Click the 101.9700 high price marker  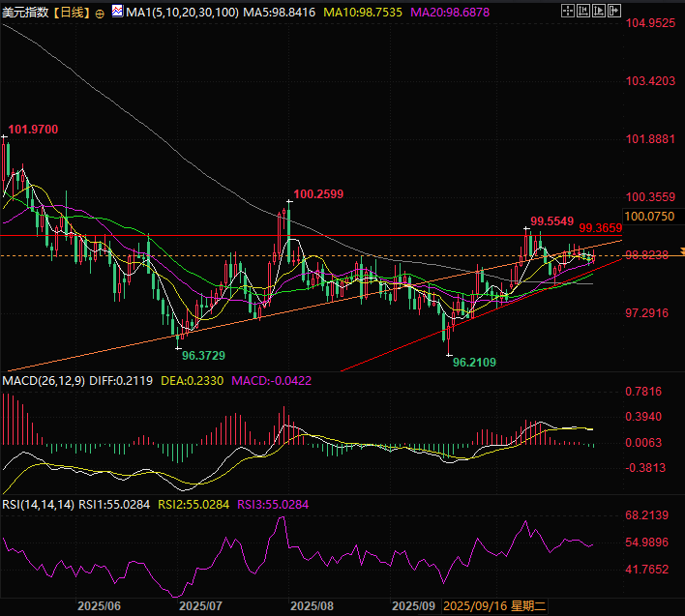pyautogui.click(x=33, y=130)
